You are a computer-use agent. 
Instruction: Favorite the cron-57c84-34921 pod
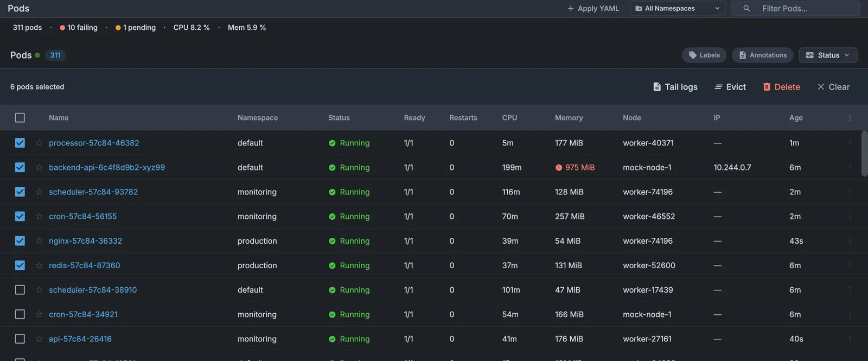pos(39,314)
